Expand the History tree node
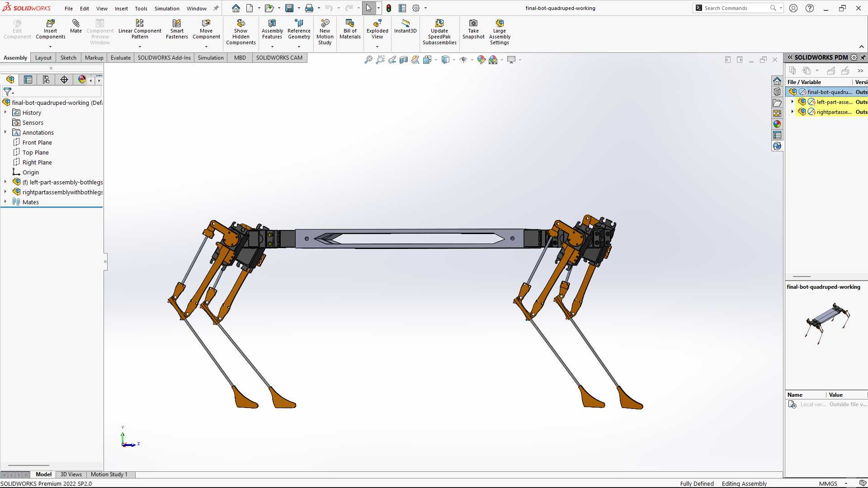Image resolution: width=868 pixels, height=488 pixels. (5, 113)
